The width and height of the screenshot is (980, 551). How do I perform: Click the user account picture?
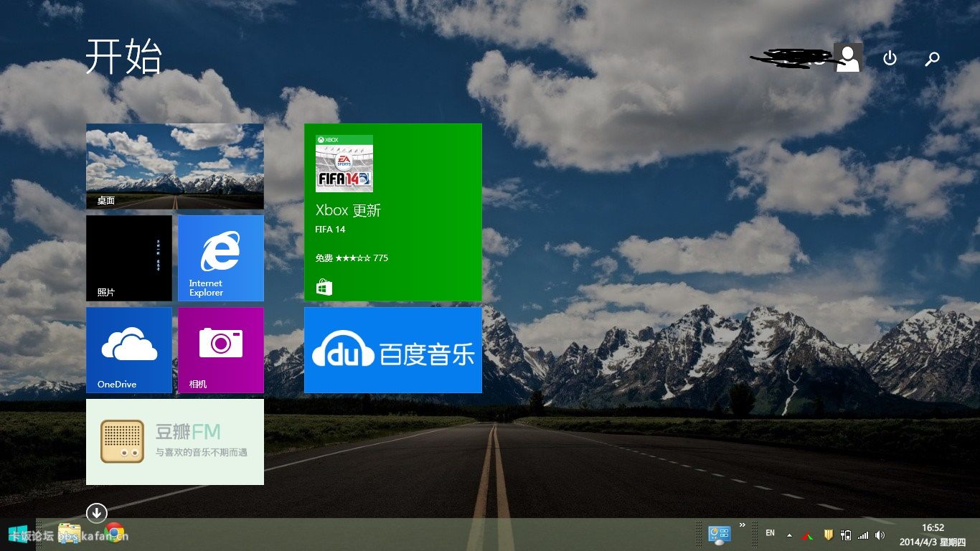pos(848,58)
